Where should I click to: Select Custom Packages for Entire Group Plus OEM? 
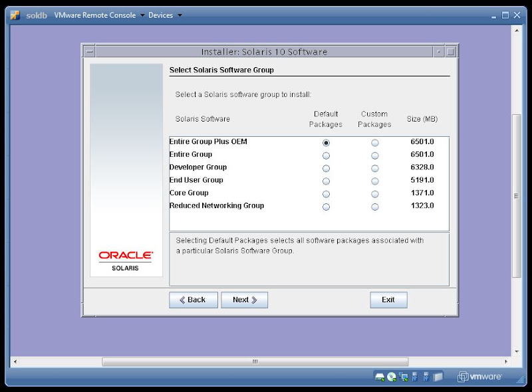pos(375,143)
